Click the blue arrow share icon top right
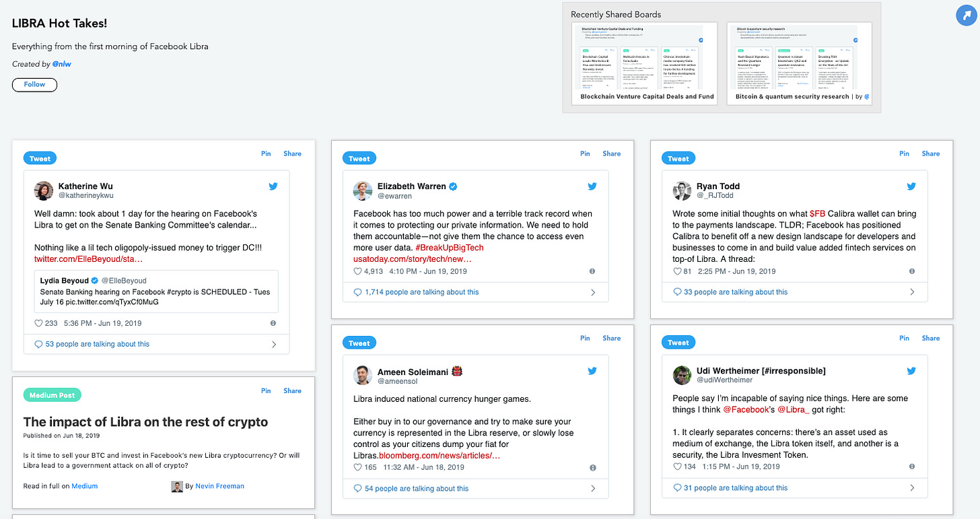 pos(967,16)
